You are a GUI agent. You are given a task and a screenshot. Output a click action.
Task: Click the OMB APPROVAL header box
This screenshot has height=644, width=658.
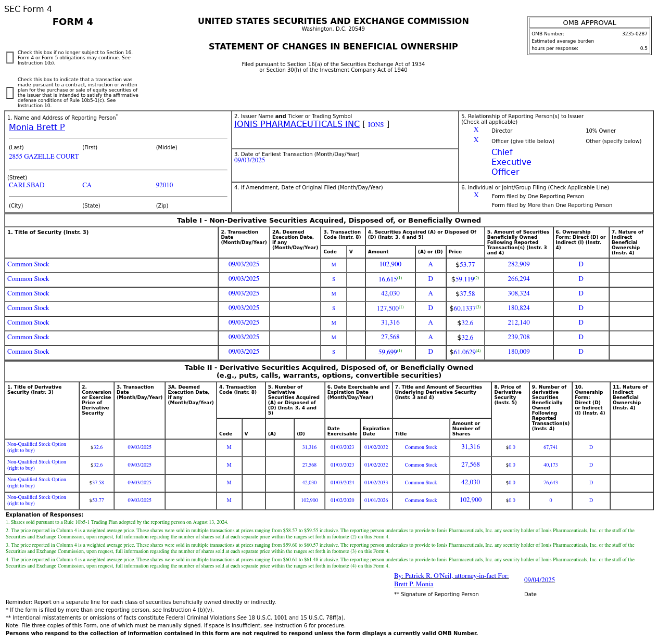click(x=589, y=23)
